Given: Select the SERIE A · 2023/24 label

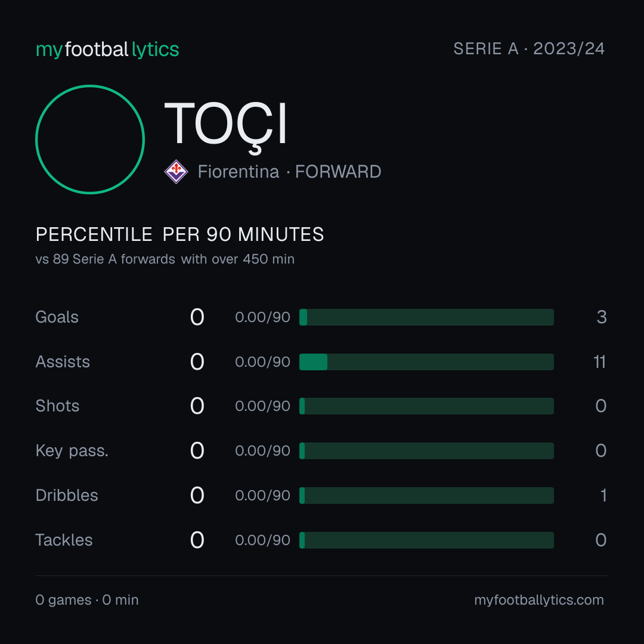Looking at the screenshot, I should coord(529,49).
